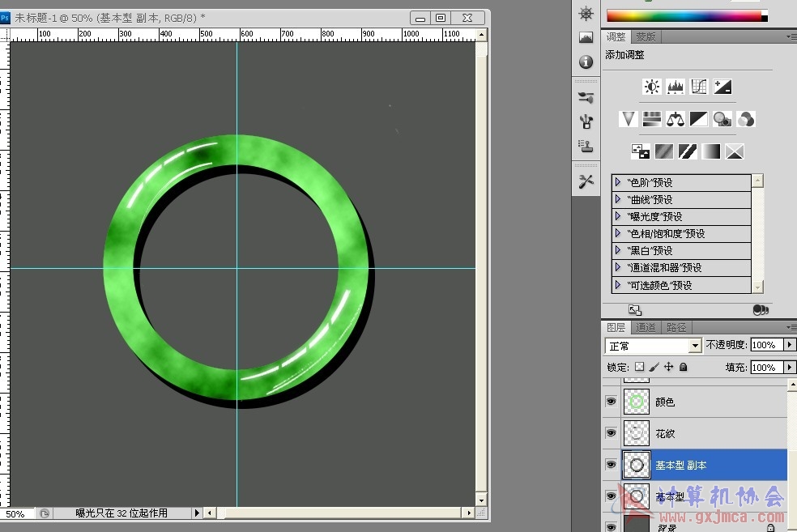
Task: Expand the "黑白"预设 list
Action: [x=617, y=250]
